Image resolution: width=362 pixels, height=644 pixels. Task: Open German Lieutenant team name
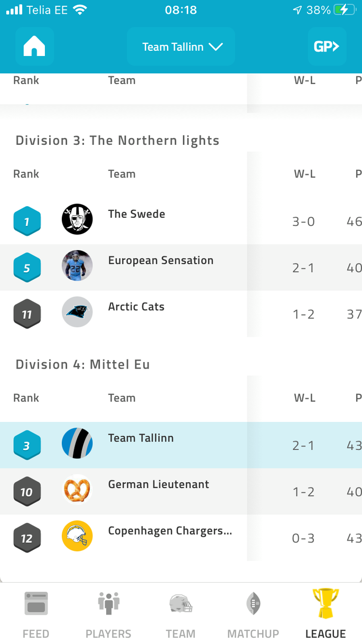pyautogui.click(x=159, y=484)
